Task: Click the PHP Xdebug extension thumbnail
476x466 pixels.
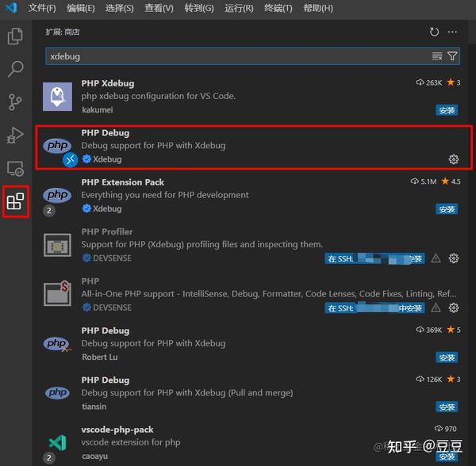Action: [x=57, y=97]
